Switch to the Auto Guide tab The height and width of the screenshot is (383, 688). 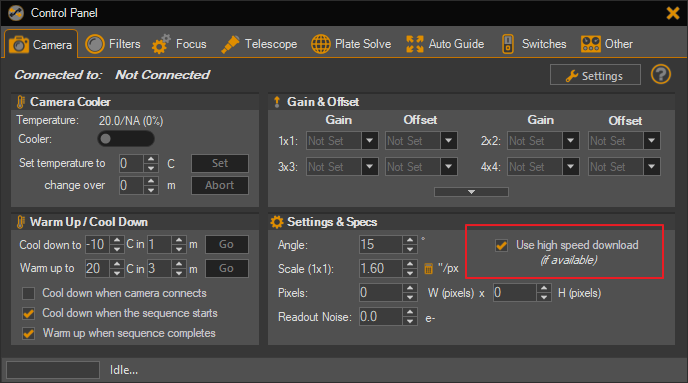445,44
